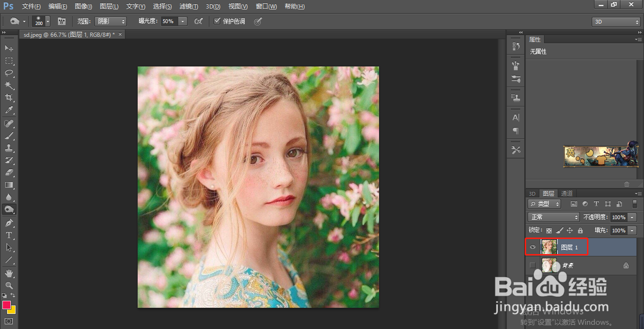Open the brush panel toggle icon

pyautogui.click(x=62, y=21)
